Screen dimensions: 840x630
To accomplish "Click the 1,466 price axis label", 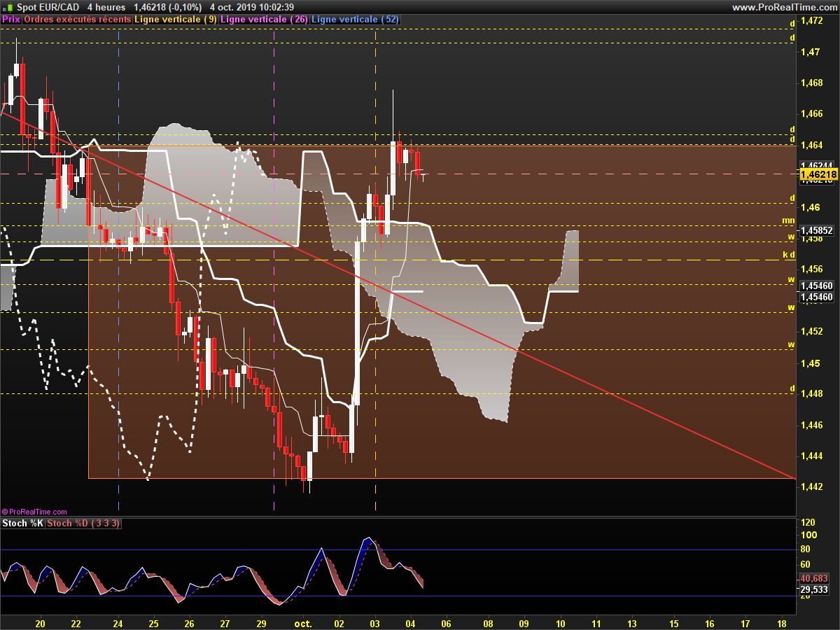I will pyautogui.click(x=812, y=113).
